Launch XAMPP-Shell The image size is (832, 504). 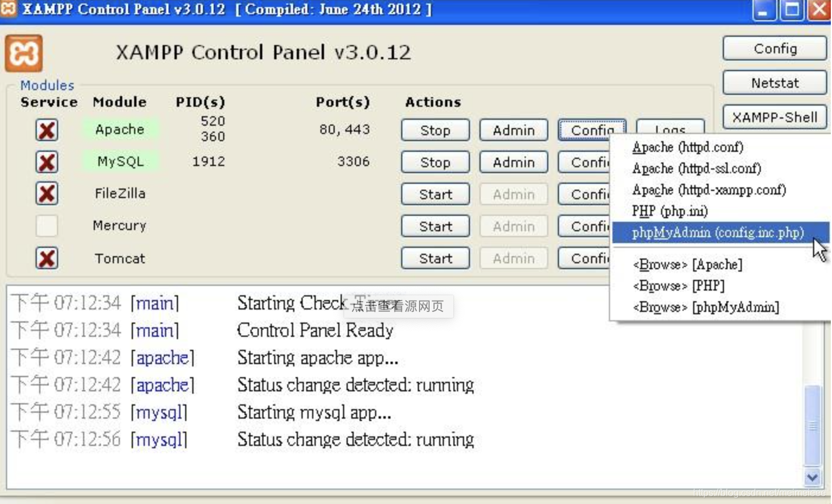tap(774, 117)
